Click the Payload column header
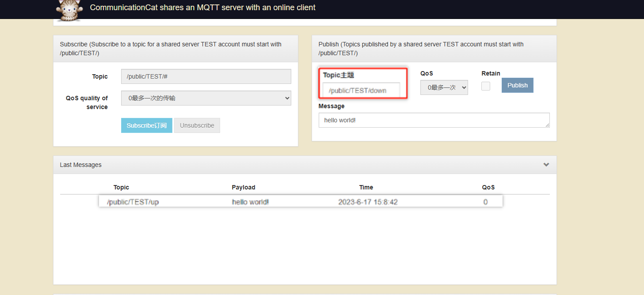Image resolution: width=644 pixels, height=295 pixels. (x=244, y=187)
